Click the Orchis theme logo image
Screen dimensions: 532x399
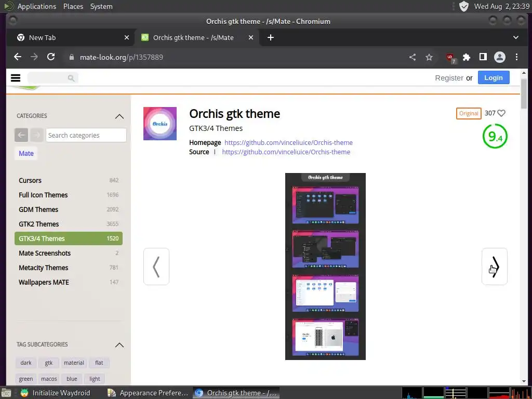coord(160,124)
